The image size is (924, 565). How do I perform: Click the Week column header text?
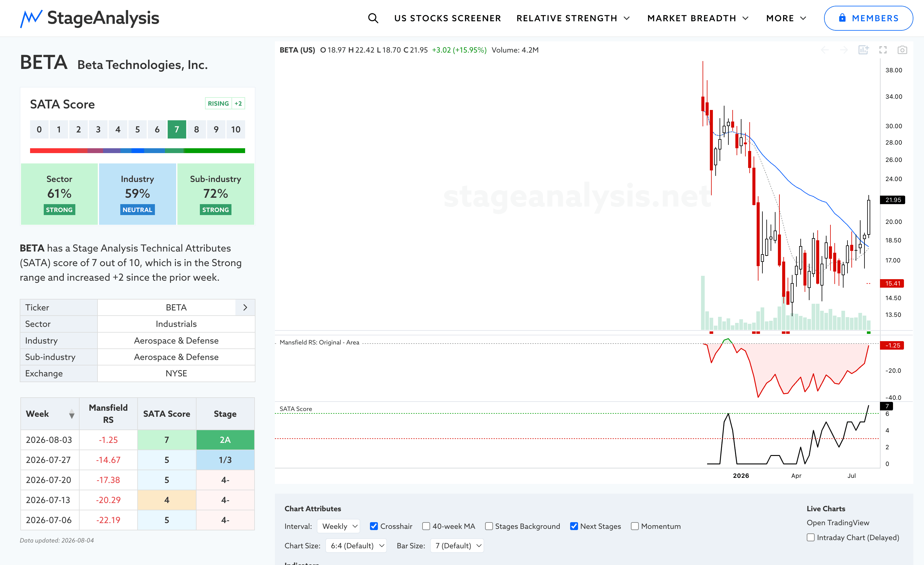pos(37,414)
